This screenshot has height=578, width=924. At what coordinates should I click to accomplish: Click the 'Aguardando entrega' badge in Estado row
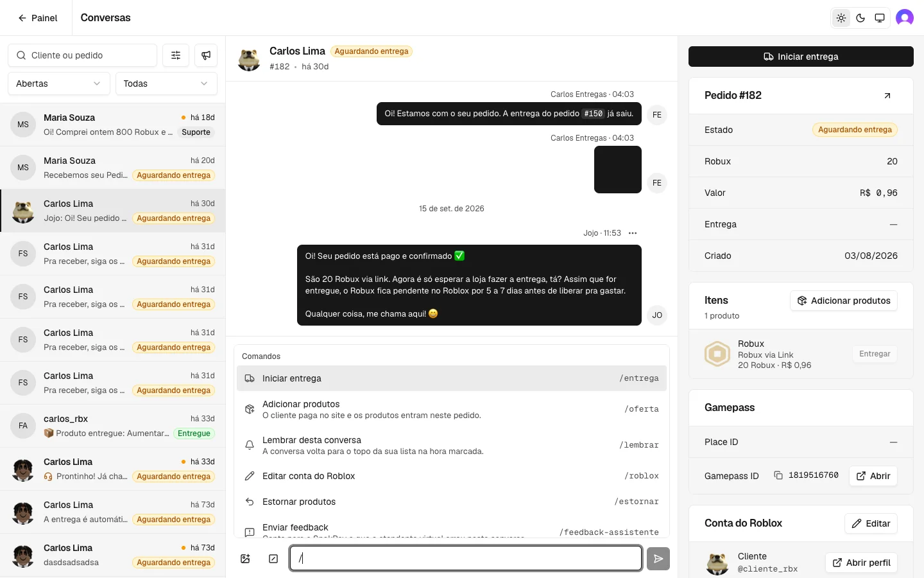pyautogui.click(x=855, y=130)
